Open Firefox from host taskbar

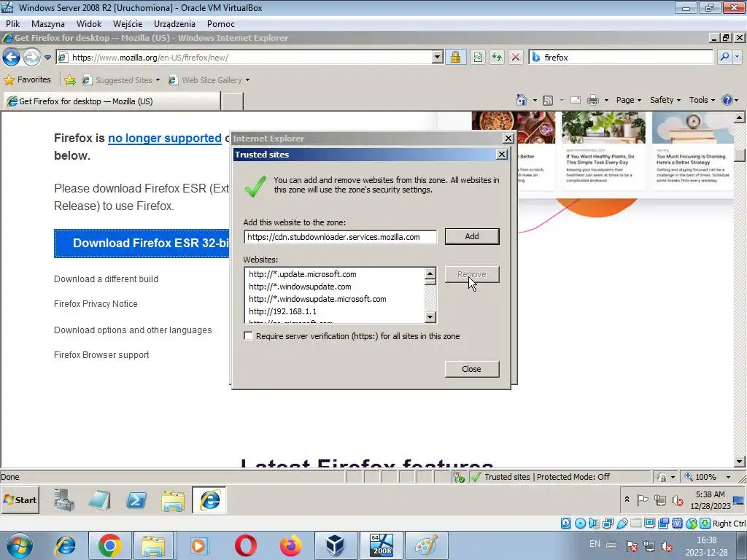click(290, 545)
